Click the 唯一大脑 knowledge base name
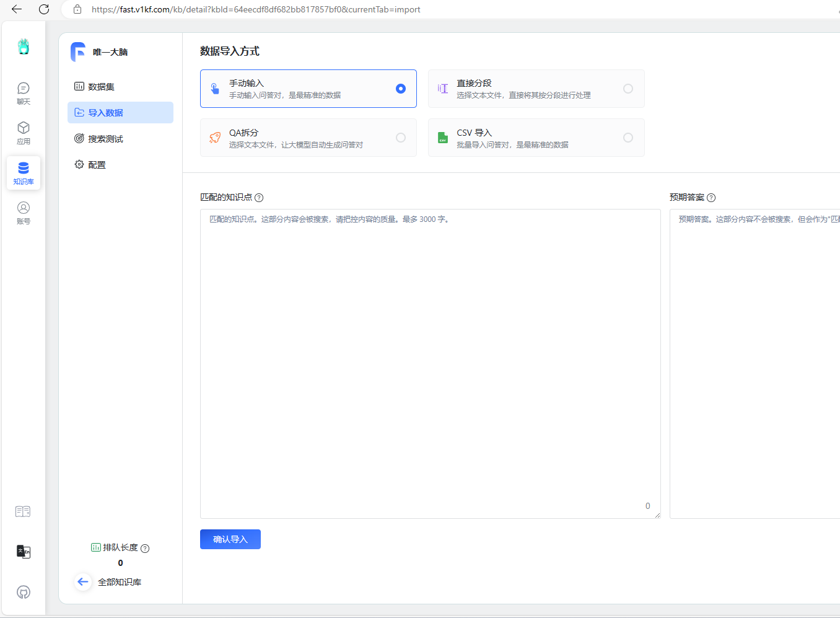The height and width of the screenshot is (618, 840). (110, 52)
